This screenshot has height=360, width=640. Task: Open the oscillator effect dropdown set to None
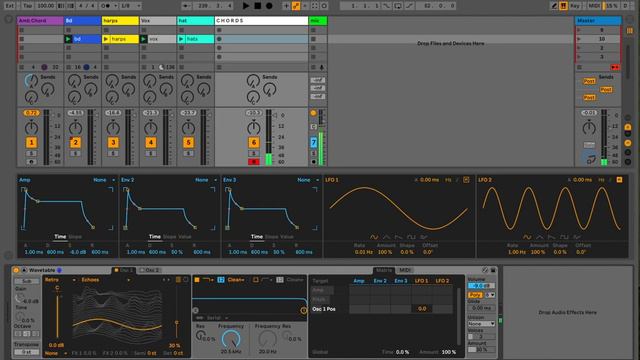point(56,353)
